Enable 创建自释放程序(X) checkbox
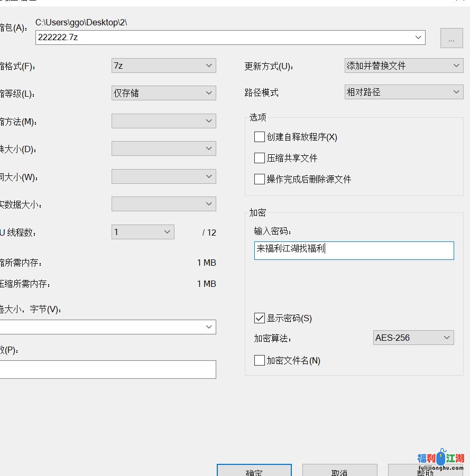 pyautogui.click(x=260, y=137)
